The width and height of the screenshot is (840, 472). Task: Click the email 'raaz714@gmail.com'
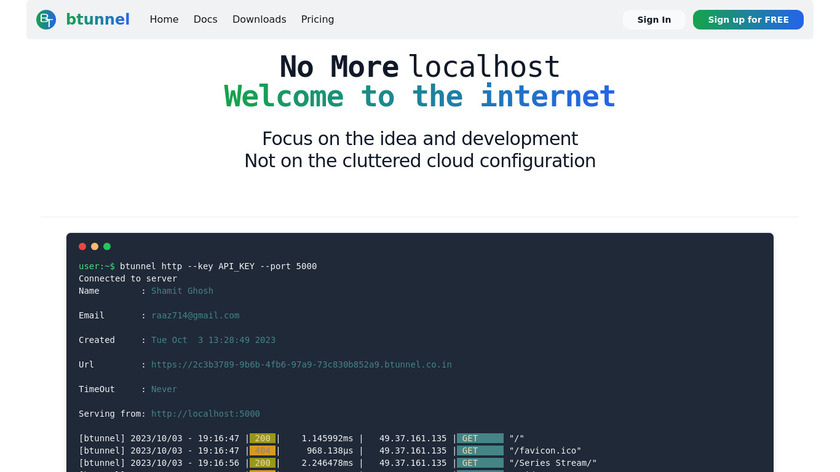pyautogui.click(x=195, y=316)
